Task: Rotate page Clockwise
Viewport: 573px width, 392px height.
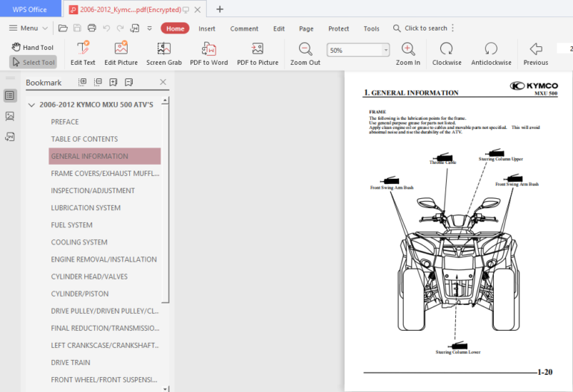Action: 447,54
